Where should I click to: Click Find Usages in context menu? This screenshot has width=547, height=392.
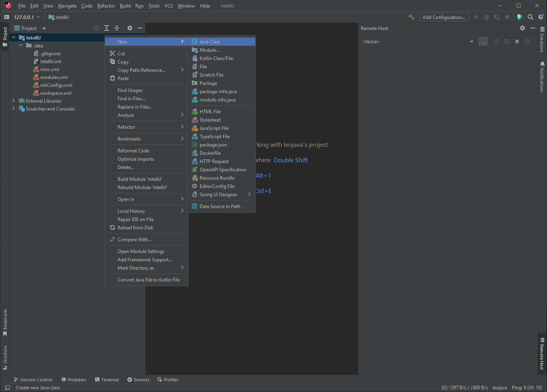pos(146,90)
